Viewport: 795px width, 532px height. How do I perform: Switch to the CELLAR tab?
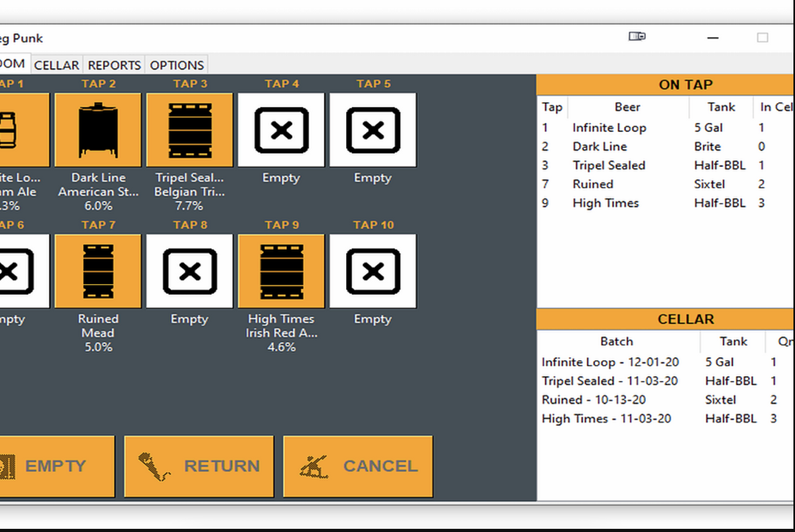point(57,64)
